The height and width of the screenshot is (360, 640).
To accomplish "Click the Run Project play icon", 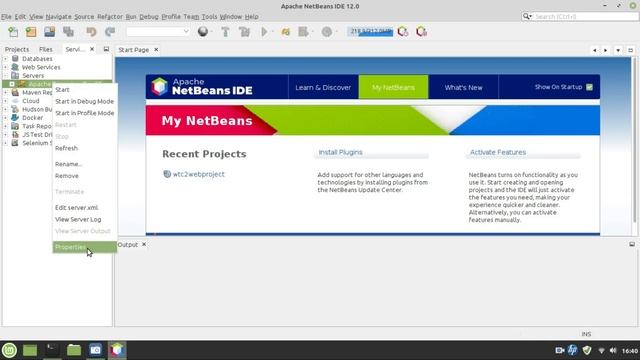I will point(264,31).
